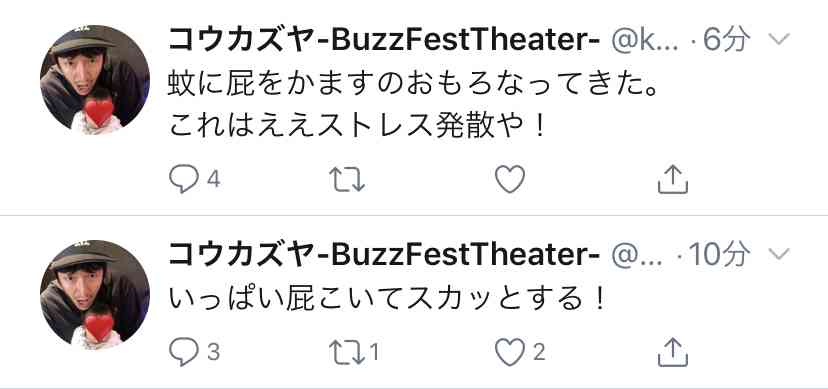828x389 pixels.
Task: Open コウカズヤ display name in first tweet
Action: pos(383,39)
